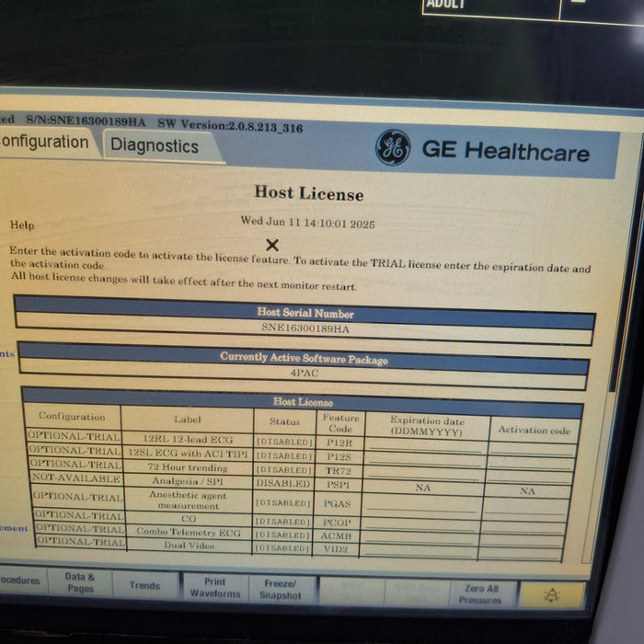
Task: Select 'Anesthetic agent measurement' label
Action: 189,500
